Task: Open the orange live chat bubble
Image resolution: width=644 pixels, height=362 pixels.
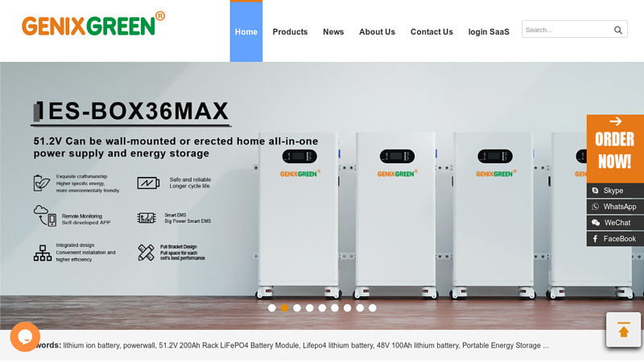Action: click(25, 336)
